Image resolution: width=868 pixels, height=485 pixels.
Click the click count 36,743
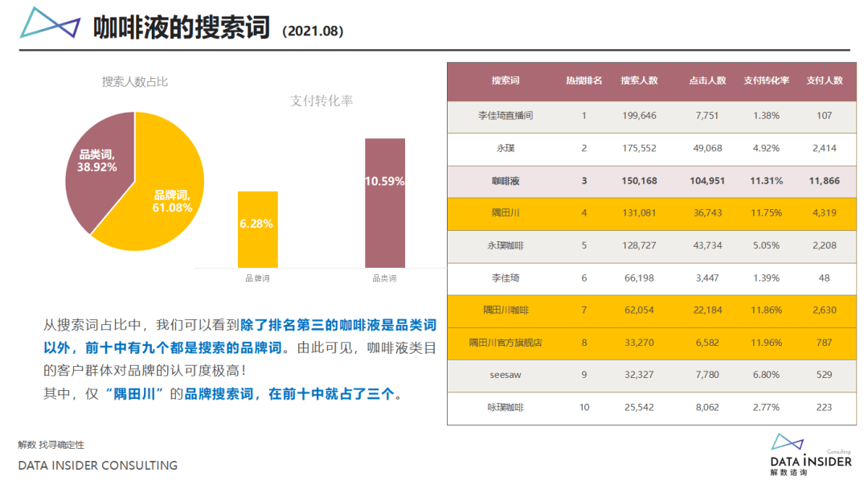pos(707,213)
